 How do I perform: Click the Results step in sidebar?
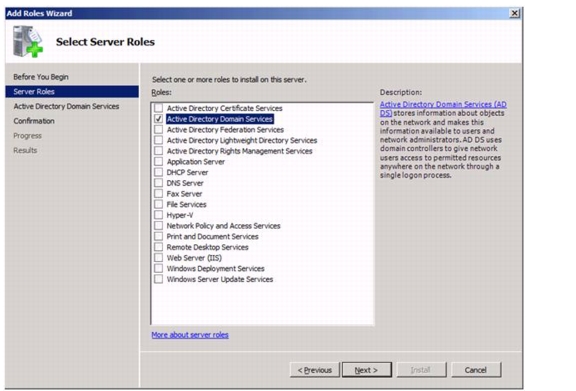25,150
